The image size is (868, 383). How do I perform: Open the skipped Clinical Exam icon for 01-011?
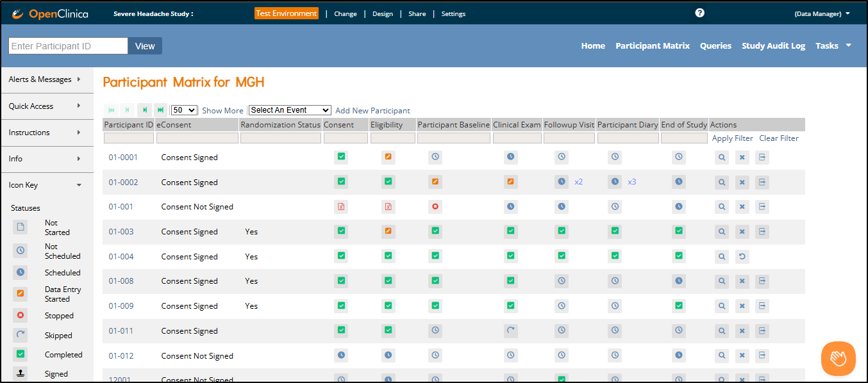coord(510,330)
